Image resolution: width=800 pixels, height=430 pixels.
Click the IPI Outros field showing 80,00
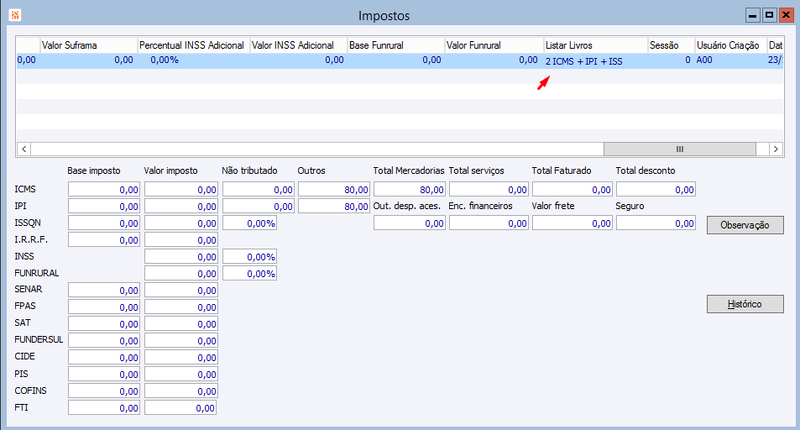tap(334, 207)
